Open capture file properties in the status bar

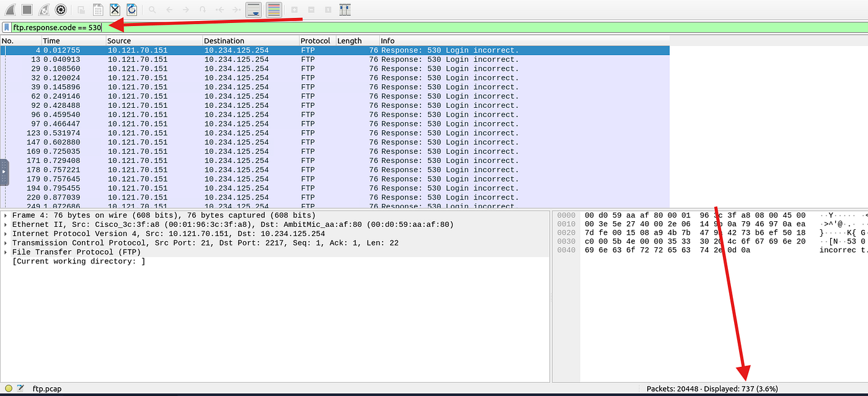pyautogui.click(x=20, y=389)
